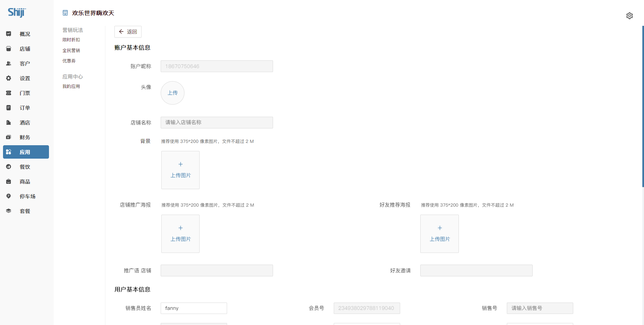Click the 返回 back button
Screen dimensions: 644x325
pyautogui.click(x=128, y=32)
